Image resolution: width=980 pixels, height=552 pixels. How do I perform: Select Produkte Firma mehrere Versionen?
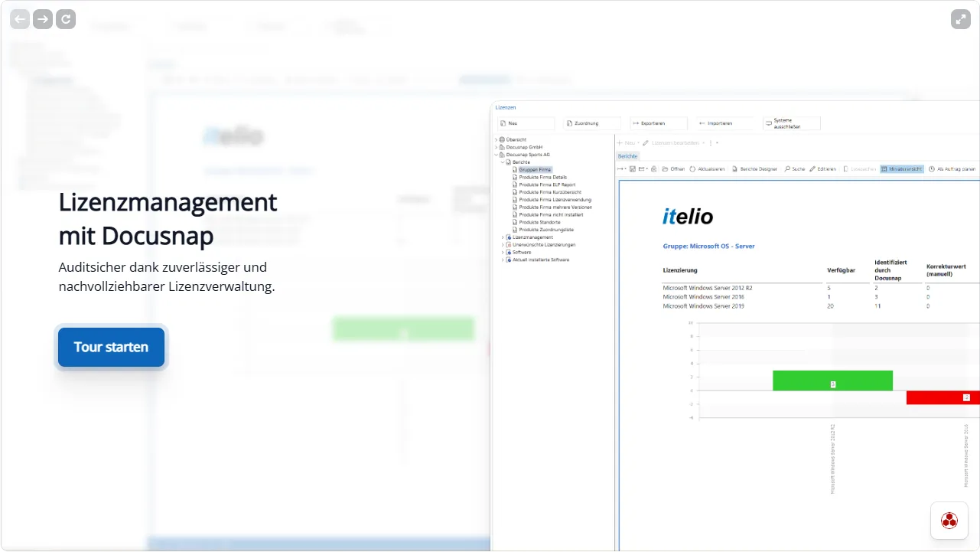point(555,207)
